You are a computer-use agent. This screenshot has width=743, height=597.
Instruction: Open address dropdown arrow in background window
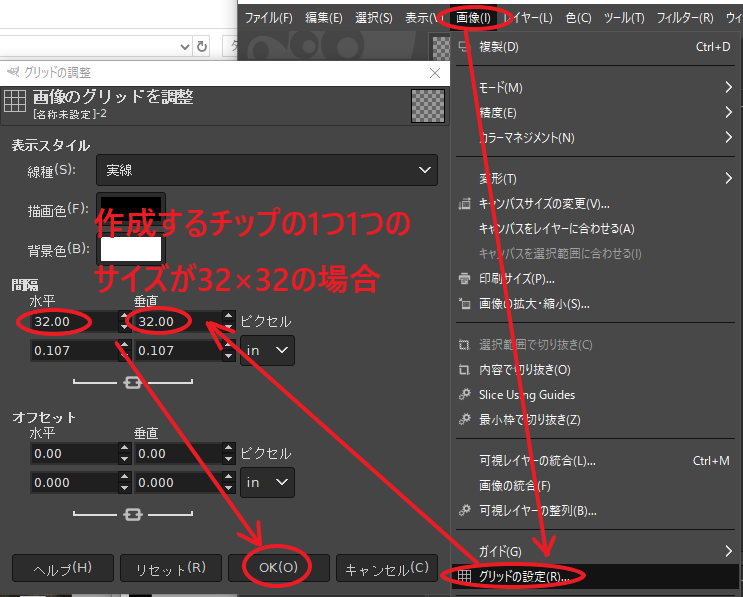tap(185, 46)
